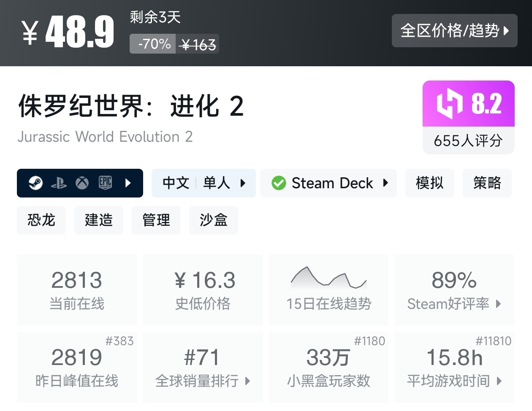Screen dimensions: 532x411
Task: View the 655人评分 ratings
Action: click(468, 141)
